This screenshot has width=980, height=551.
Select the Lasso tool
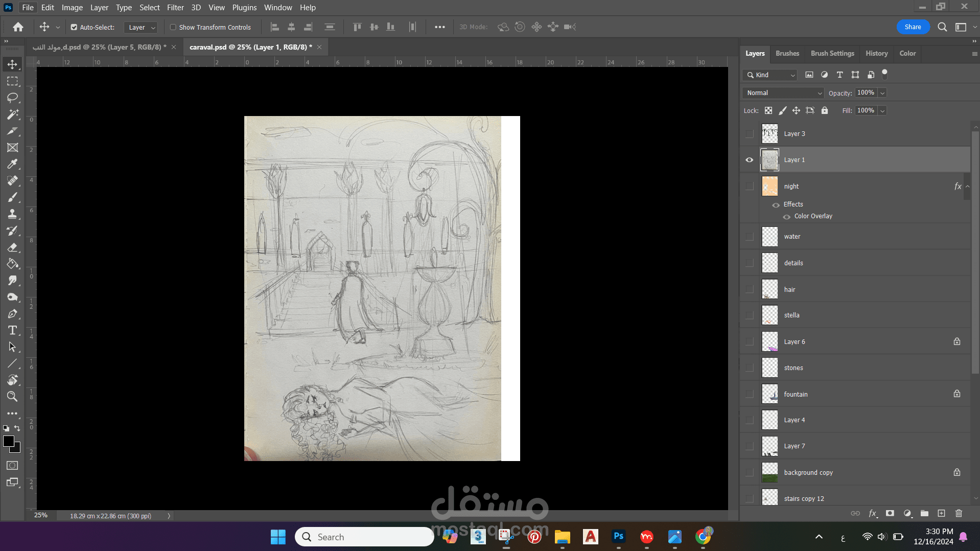click(x=12, y=98)
